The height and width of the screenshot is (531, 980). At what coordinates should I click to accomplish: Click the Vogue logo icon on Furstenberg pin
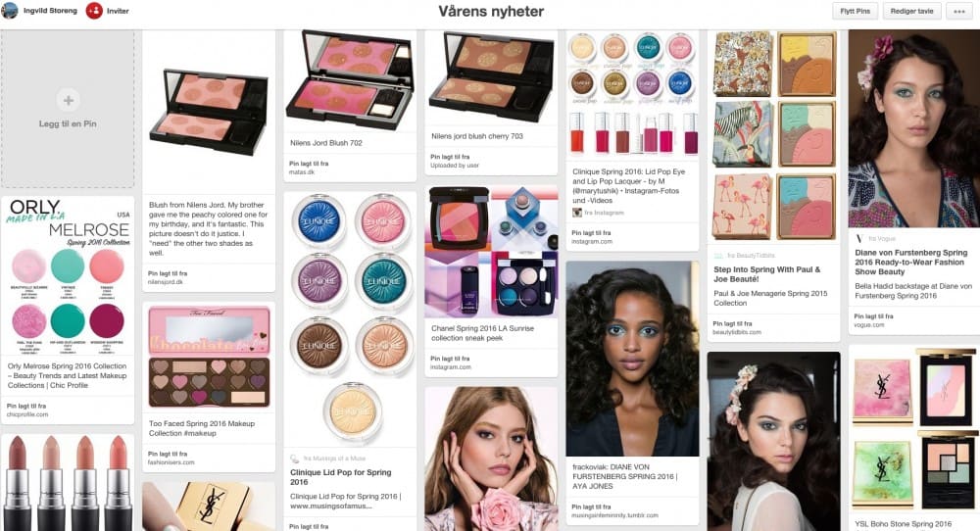tap(859, 239)
